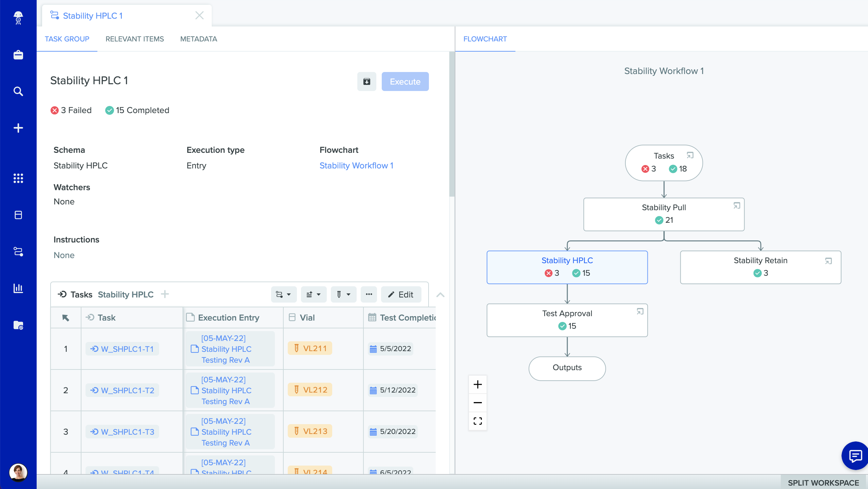The image size is (868, 489).
Task: Switch to the Metadata tab
Action: click(x=199, y=39)
